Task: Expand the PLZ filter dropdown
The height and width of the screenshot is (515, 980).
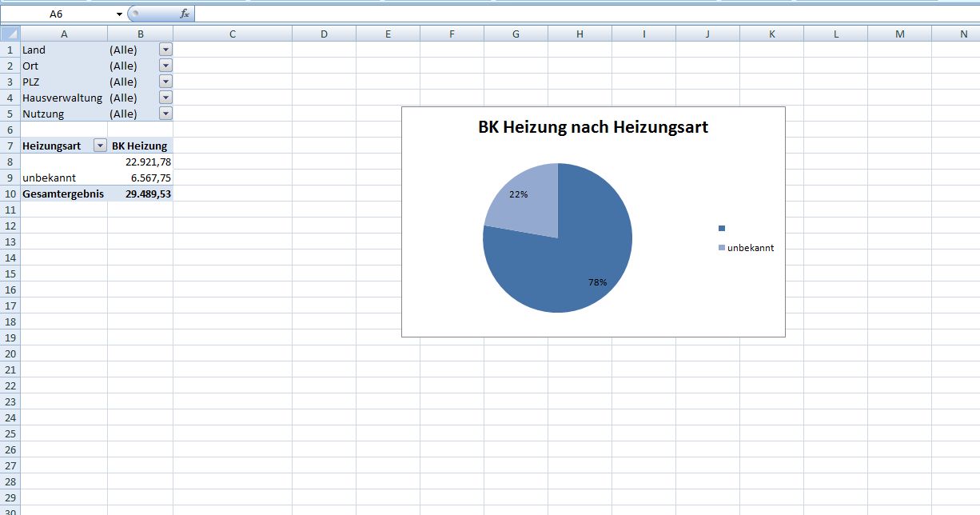Action: 165,82
